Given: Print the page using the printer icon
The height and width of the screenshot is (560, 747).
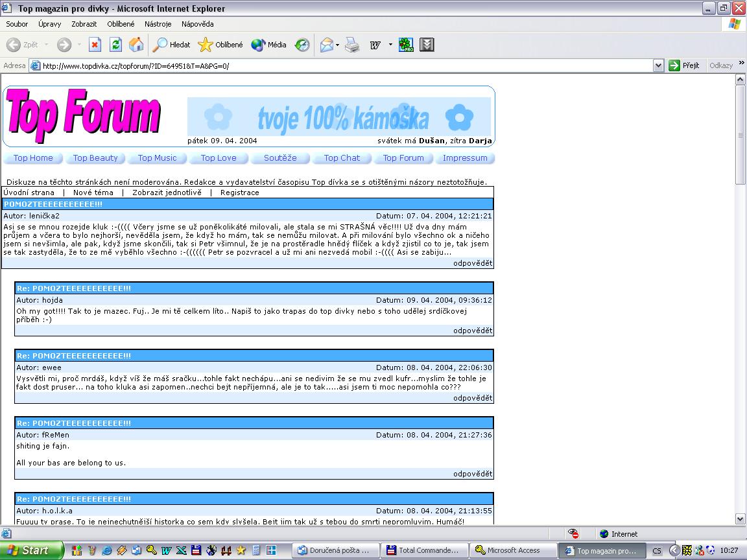Looking at the screenshot, I should (352, 45).
